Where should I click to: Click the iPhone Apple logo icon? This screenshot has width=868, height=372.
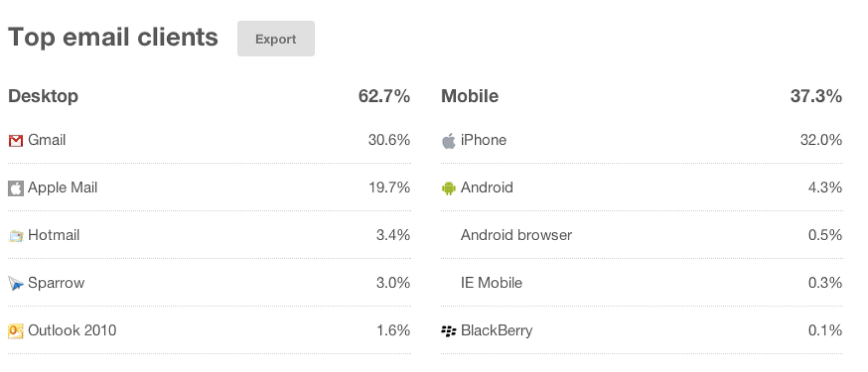click(449, 141)
